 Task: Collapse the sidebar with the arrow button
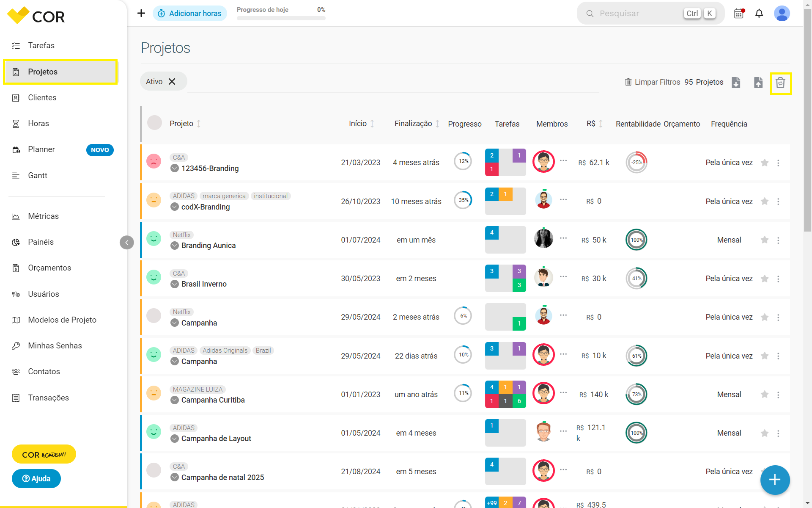[127, 243]
